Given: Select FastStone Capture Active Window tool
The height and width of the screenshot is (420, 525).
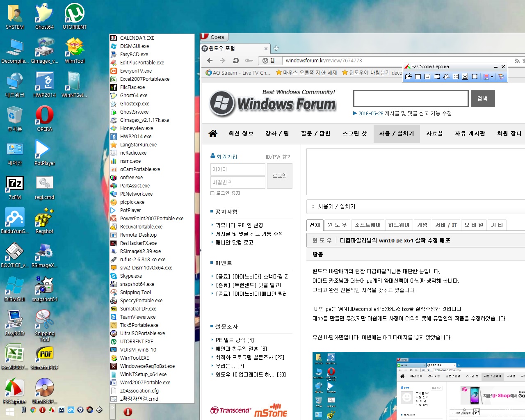Looking at the screenshot, I should tap(418, 76).
